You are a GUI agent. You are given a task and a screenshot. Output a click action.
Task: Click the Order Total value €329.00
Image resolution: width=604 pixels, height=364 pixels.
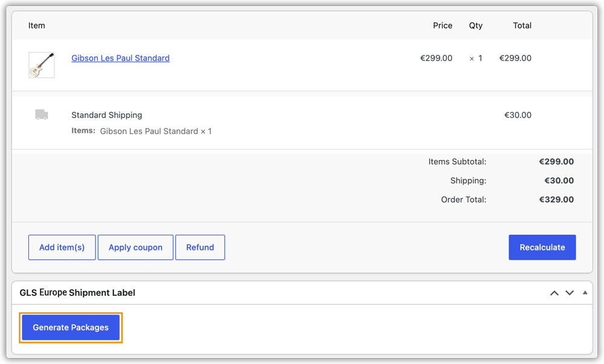click(x=556, y=200)
